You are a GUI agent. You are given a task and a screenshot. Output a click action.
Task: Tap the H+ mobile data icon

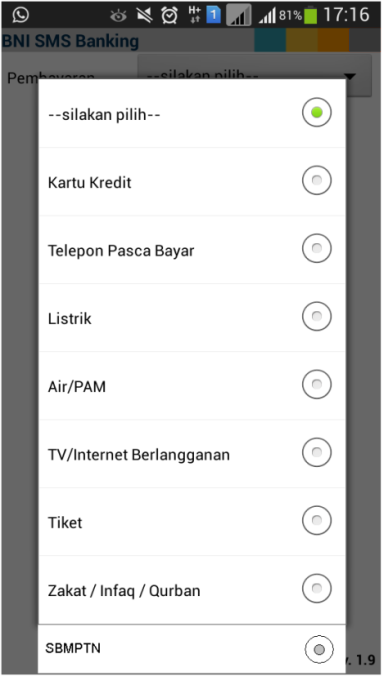coord(195,15)
